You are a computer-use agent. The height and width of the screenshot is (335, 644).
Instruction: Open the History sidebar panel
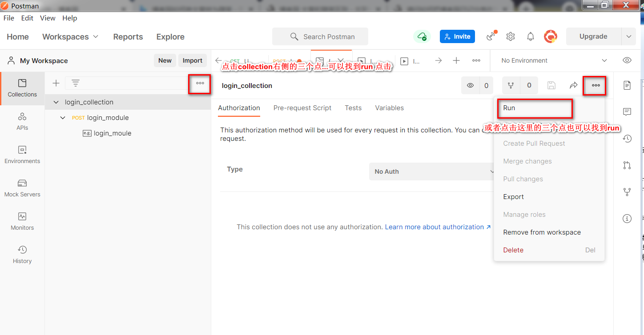coord(22,255)
